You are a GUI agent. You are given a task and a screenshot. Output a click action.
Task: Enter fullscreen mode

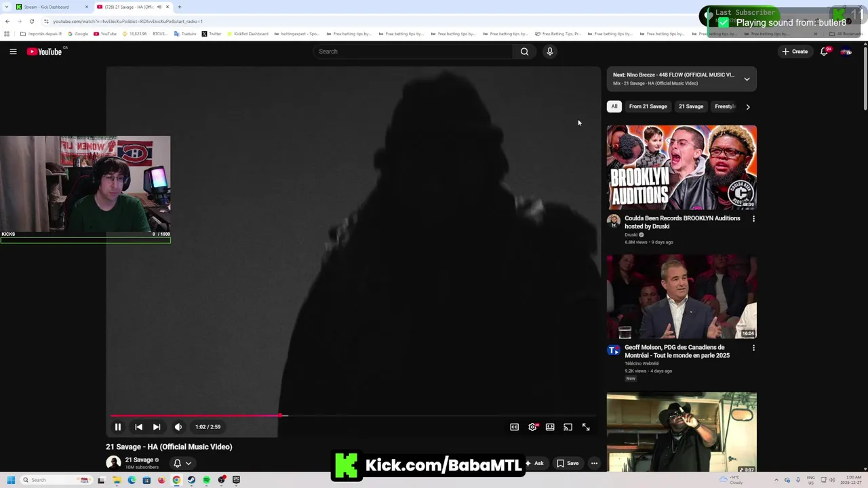586,427
